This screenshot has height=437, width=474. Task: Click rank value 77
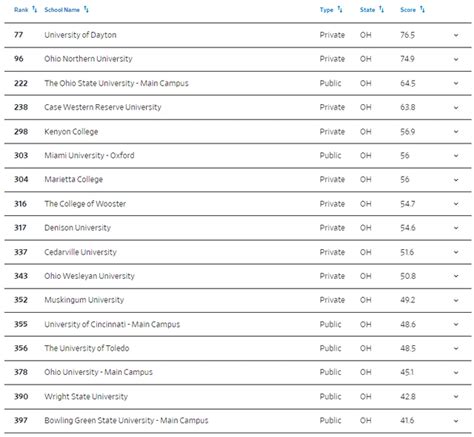point(18,35)
